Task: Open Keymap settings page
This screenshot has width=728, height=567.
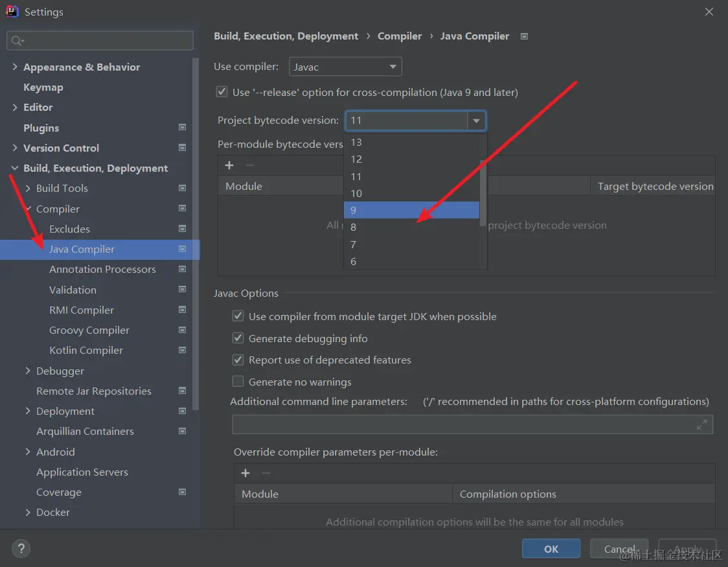Action: pos(43,87)
